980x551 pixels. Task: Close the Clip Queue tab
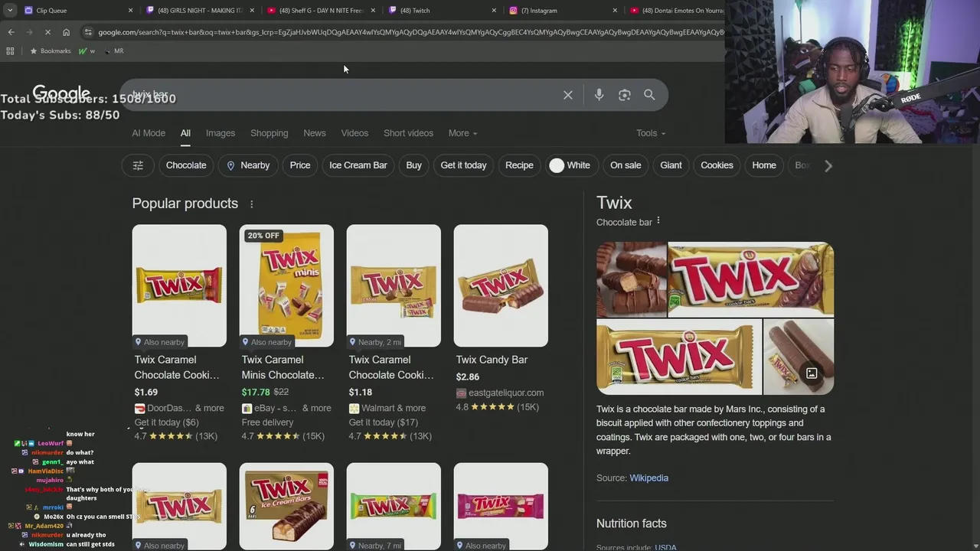130,11
